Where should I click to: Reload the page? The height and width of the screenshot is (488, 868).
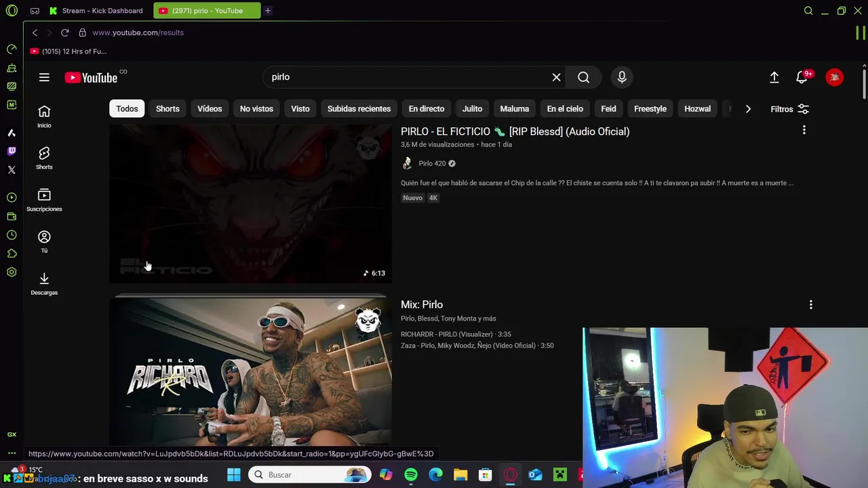pyautogui.click(x=64, y=33)
